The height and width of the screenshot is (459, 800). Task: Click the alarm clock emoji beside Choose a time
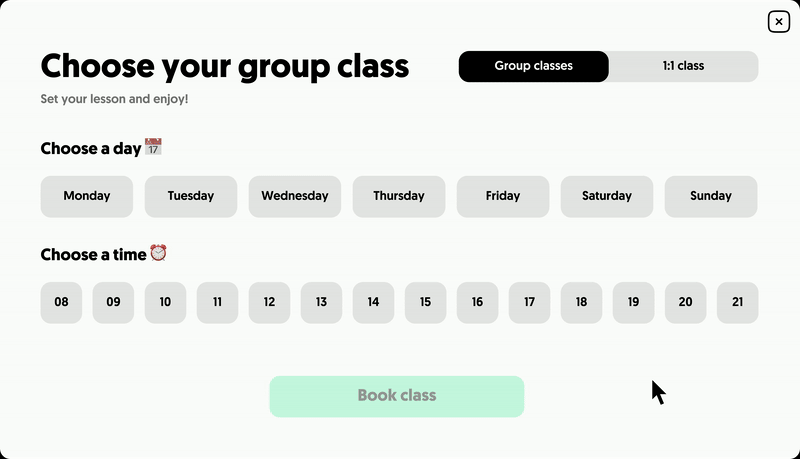158,252
